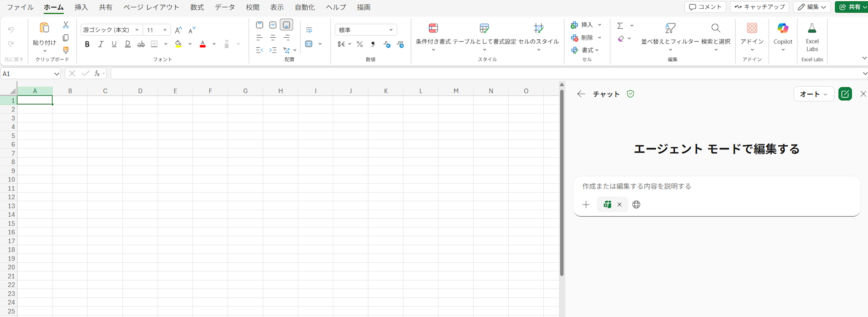Switch to the 校閲 tab
The width and height of the screenshot is (868, 317).
(253, 7)
